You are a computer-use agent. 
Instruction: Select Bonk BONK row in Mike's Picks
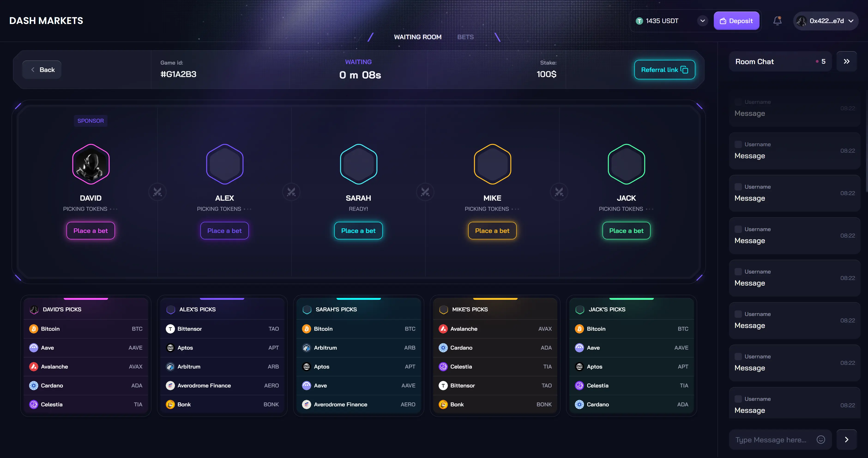pyautogui.click(x=495, y=404)
